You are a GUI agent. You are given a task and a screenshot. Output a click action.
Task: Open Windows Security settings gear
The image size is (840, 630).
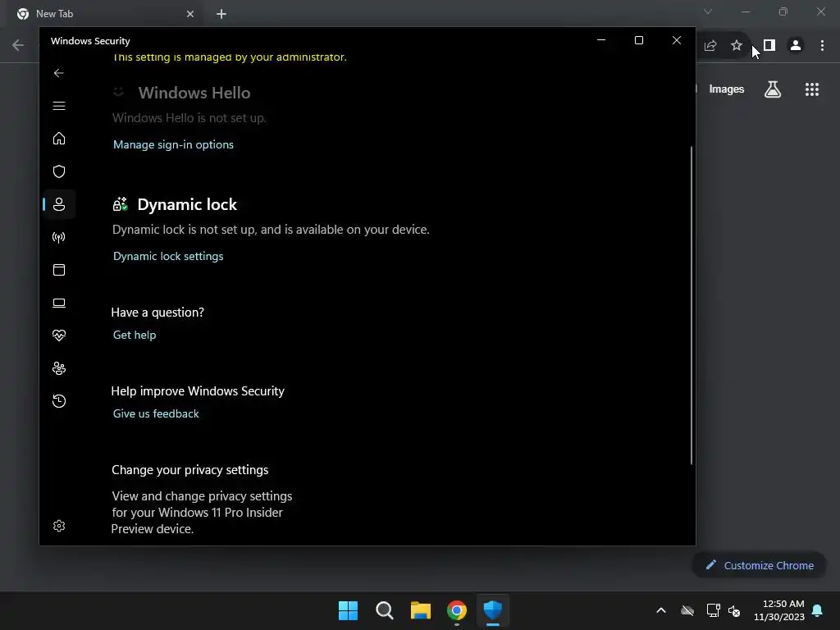coord(59,526)
